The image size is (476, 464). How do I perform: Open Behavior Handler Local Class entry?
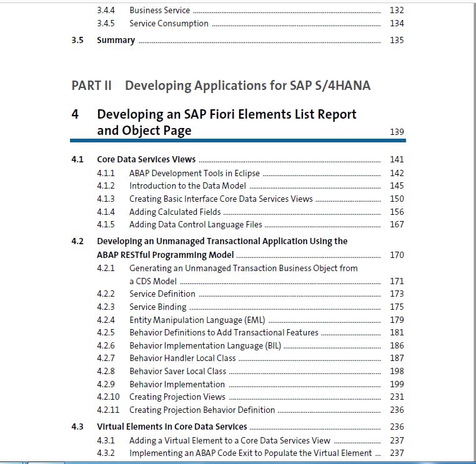182,358
